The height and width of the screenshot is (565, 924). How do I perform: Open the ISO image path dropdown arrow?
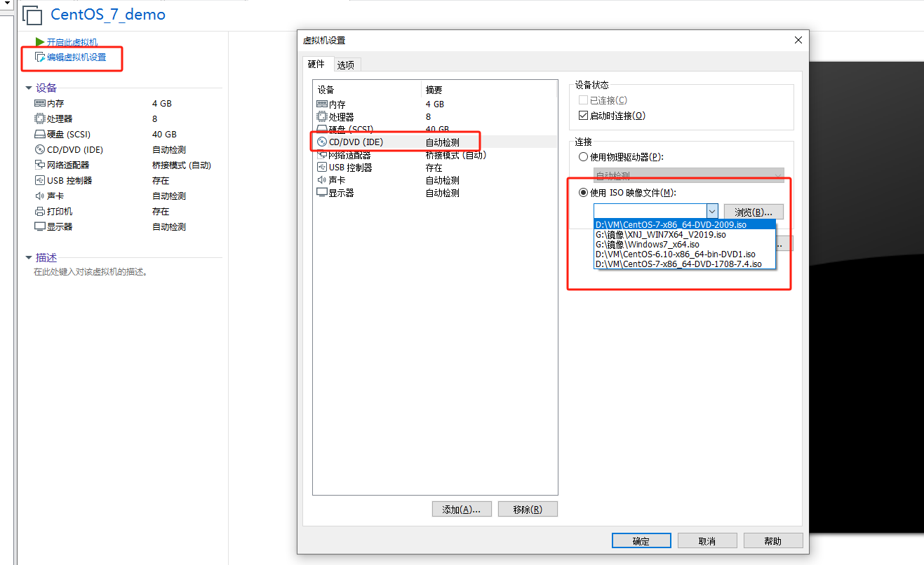click(x=712, y=211)
